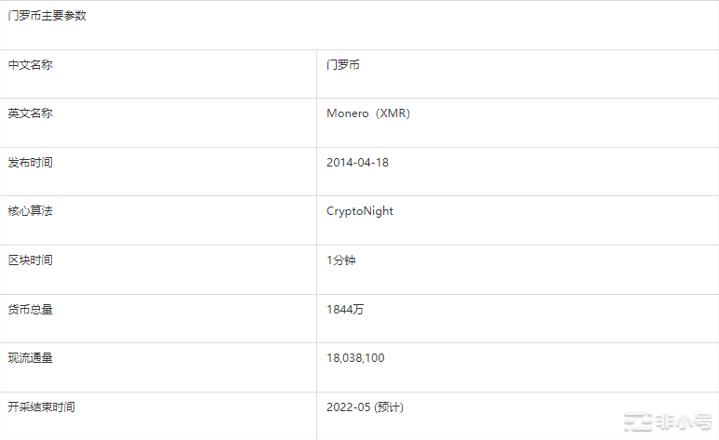Select the 发布时间 label cell

pos(30,163)
